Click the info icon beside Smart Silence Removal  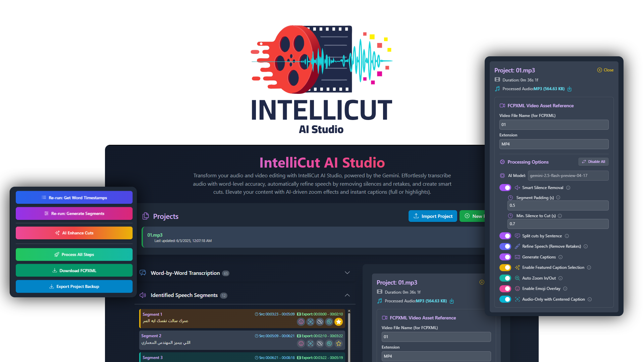click(x=568, y=188)
